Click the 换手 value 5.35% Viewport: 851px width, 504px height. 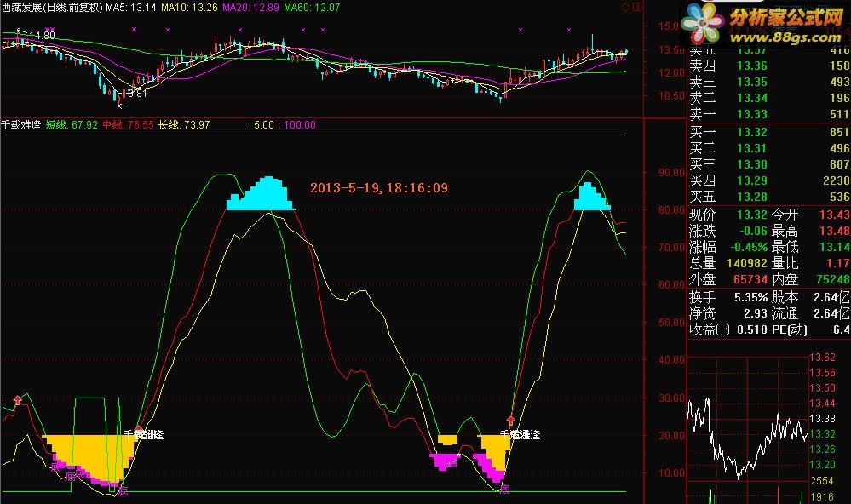(750, 297)
